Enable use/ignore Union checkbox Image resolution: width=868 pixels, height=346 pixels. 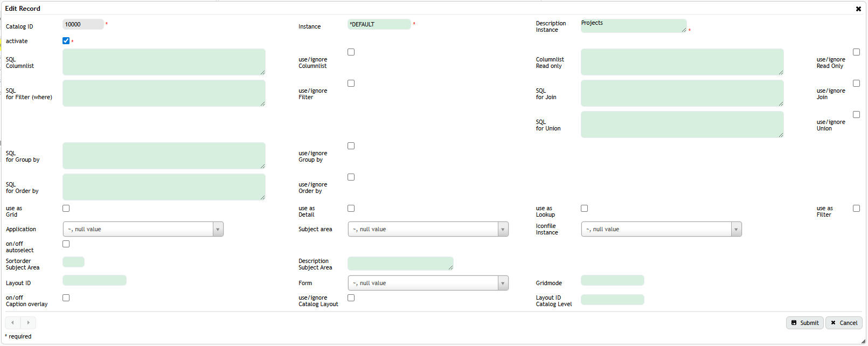(856, 115)
